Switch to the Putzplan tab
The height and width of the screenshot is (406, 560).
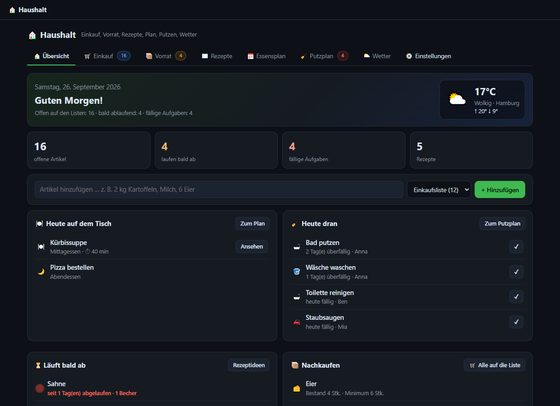324,56
